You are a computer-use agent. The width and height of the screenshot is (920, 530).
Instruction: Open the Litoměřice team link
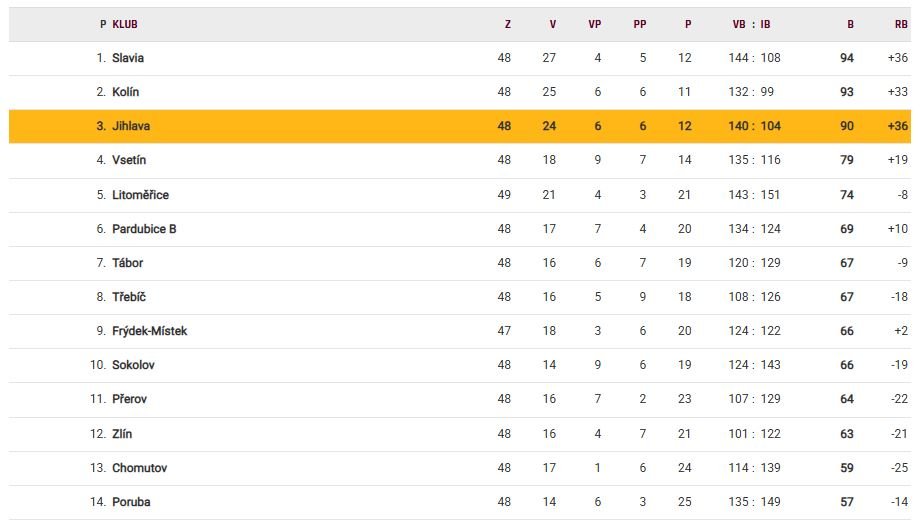pos(140,195)
